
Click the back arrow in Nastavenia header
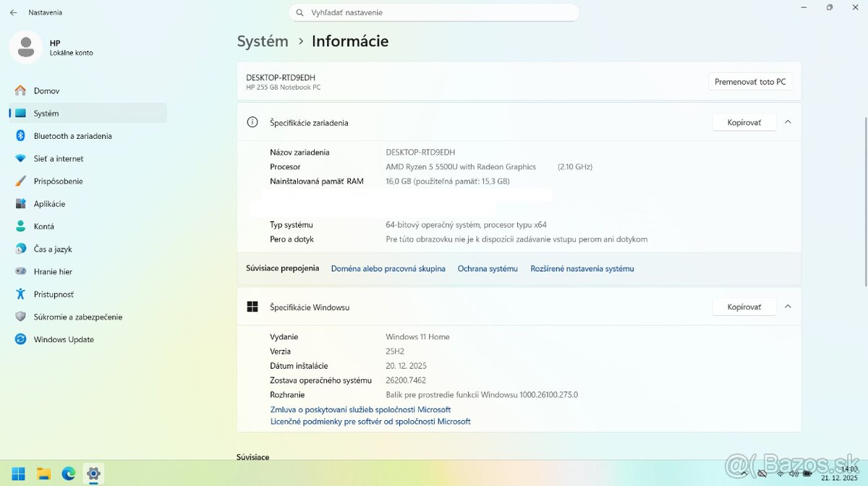tap(13, 12)
